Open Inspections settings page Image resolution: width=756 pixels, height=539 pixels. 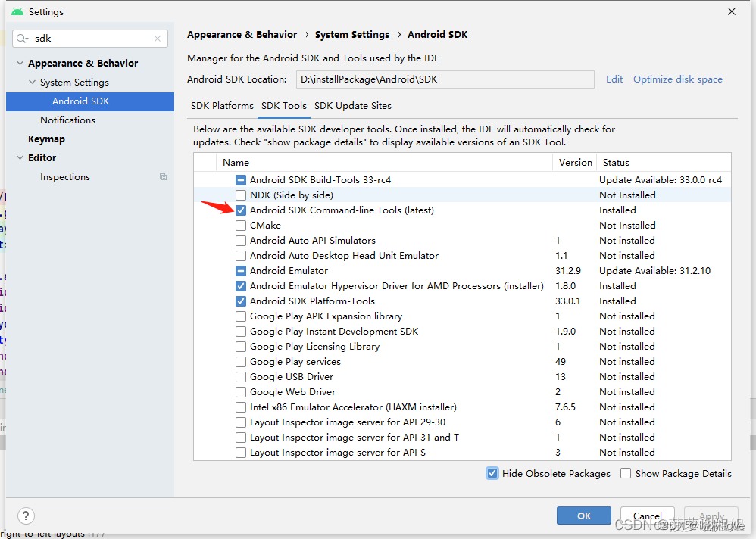pos(65,177)
